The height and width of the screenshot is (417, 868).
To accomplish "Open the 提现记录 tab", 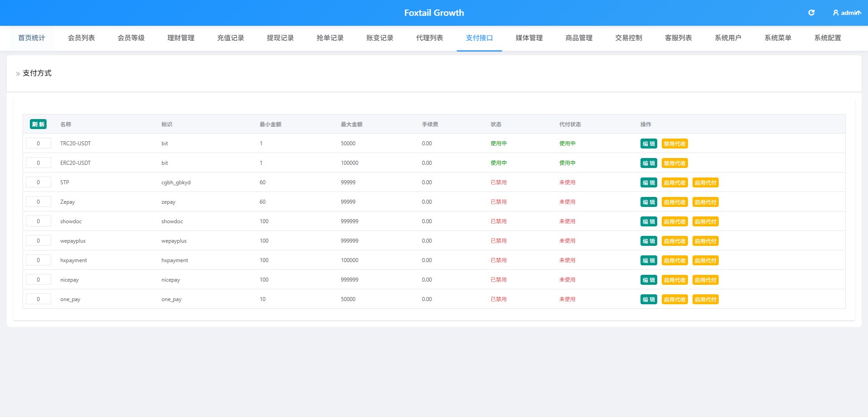I will [280, 38].
